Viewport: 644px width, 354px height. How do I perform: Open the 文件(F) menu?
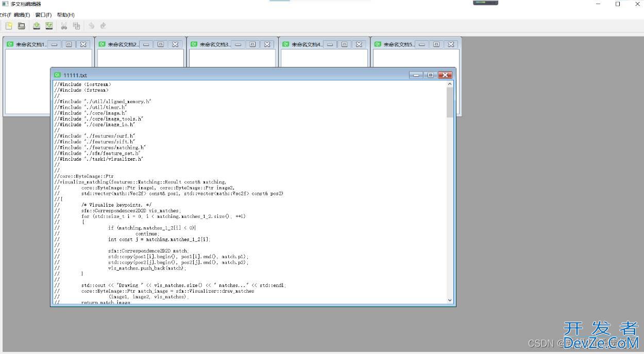[5, 15]
